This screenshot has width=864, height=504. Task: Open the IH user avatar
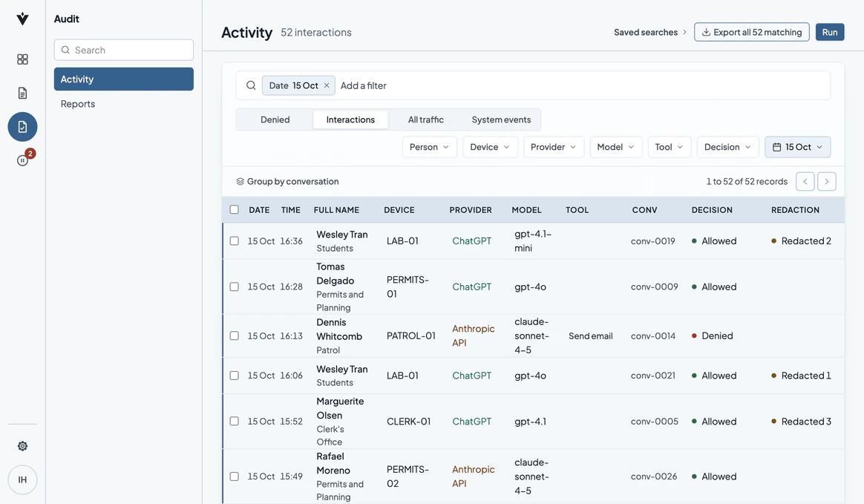22,480
